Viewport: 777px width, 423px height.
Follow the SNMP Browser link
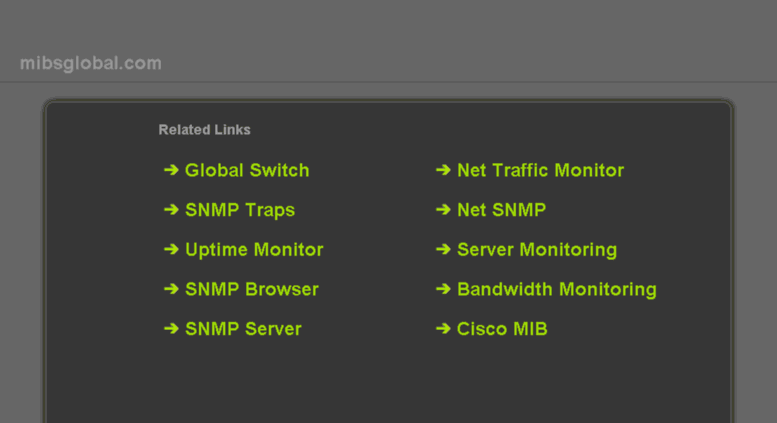click(x=252, y=289)
